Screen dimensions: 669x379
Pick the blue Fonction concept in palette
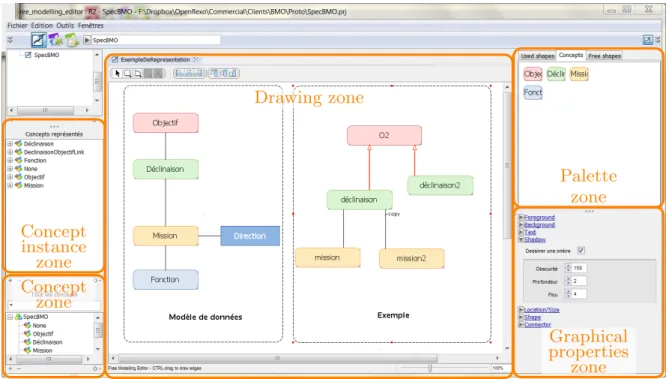point(533,93)
